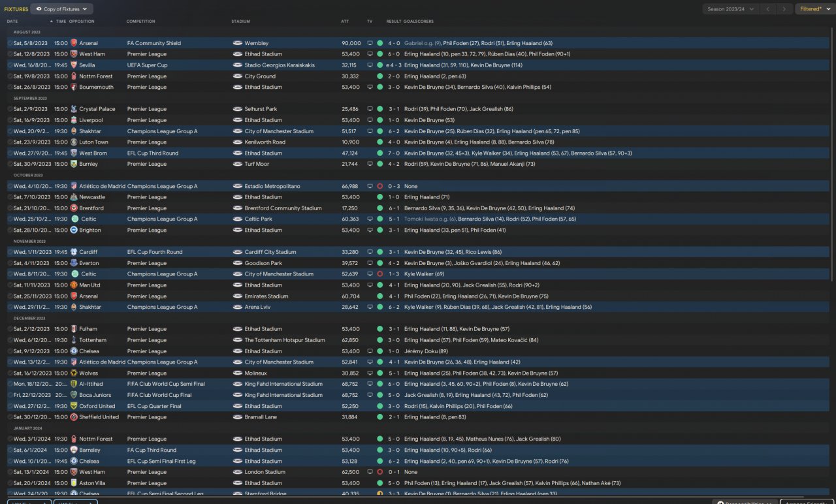Tick the selection circle for the Wed, 3/1/2024 fixture
This screenshot has height=504, width=836.
click(x=10, y=439)
